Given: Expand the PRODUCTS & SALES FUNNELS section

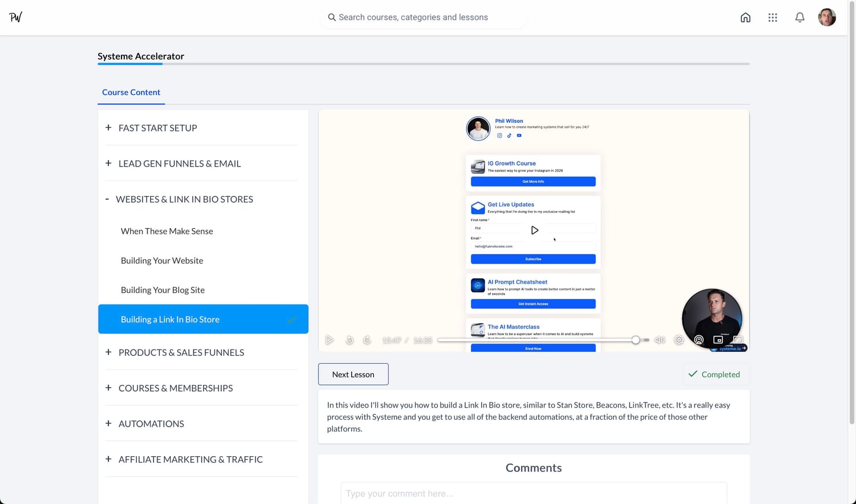Looking at the screenshot, I should coord(181,353).
